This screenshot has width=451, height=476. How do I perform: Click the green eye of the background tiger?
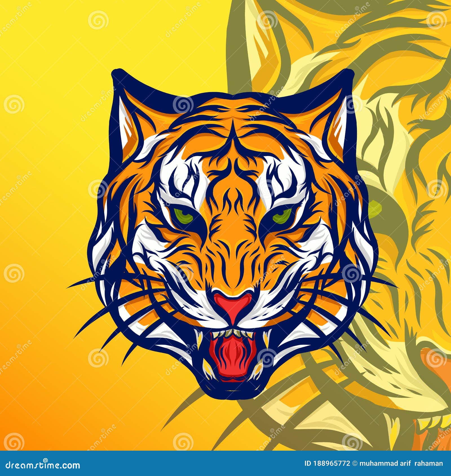pyautogui.click(x=375, y=209)
